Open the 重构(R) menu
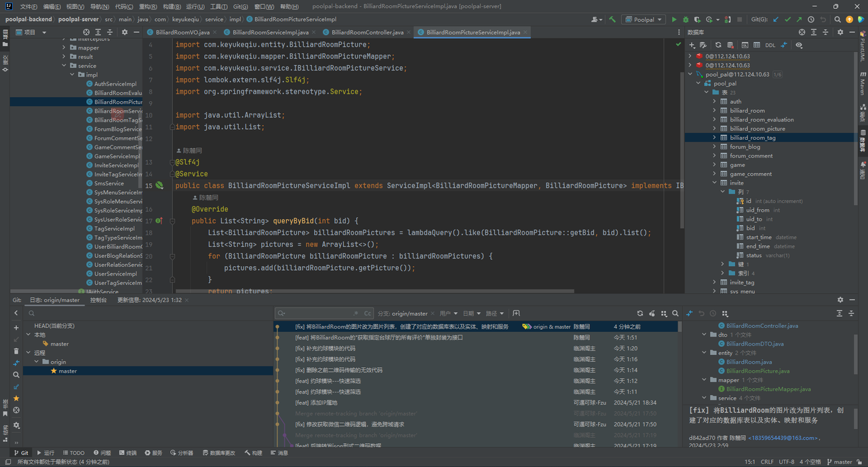The width and height of the screenshot is (868, 467). [x=148, y=6]
